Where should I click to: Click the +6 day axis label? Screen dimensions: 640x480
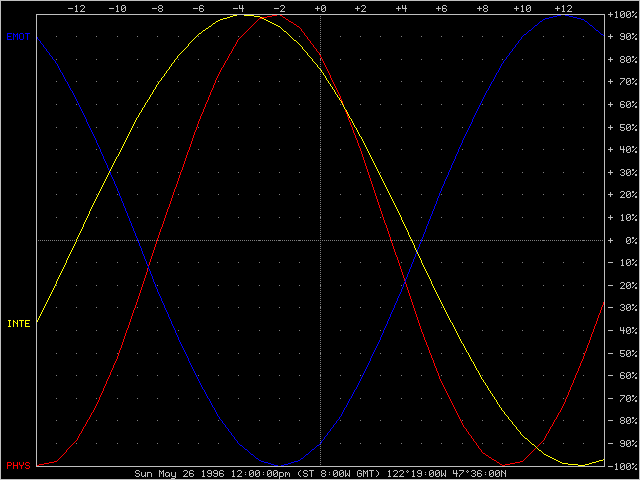pos(442,8)
